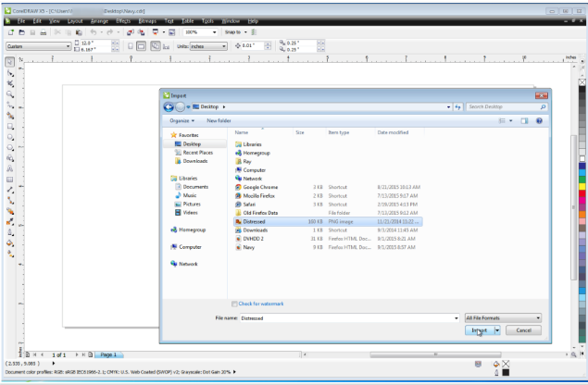Click the New folder button
This screenshot has width=588, height=385.
(219, 120)
